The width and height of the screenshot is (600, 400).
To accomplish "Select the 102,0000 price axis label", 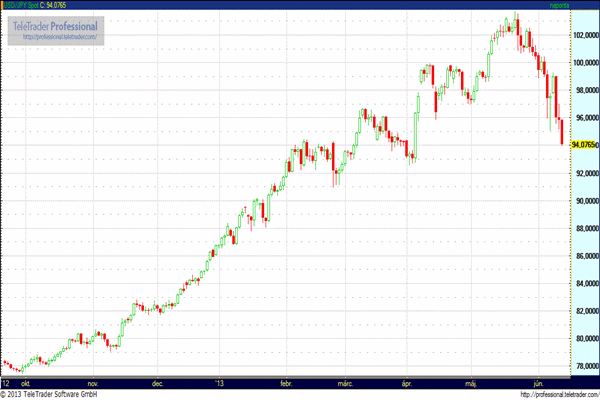I will click(x=583, y=35).
